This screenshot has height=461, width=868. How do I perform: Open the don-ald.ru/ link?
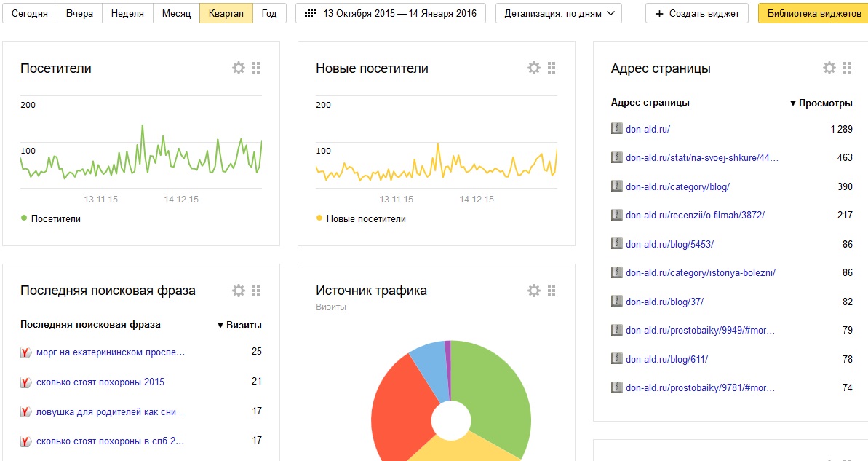coord(648,129)
